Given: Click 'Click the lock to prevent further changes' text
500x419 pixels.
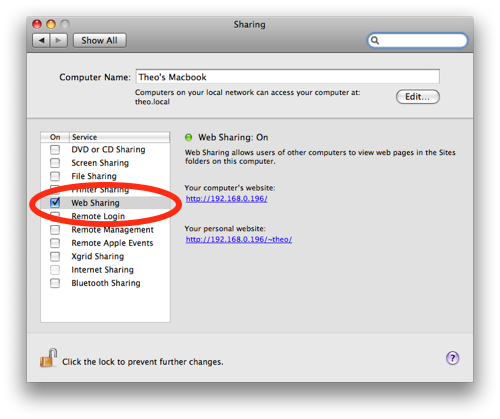Looking at the screenshot, I should point(143,362).
